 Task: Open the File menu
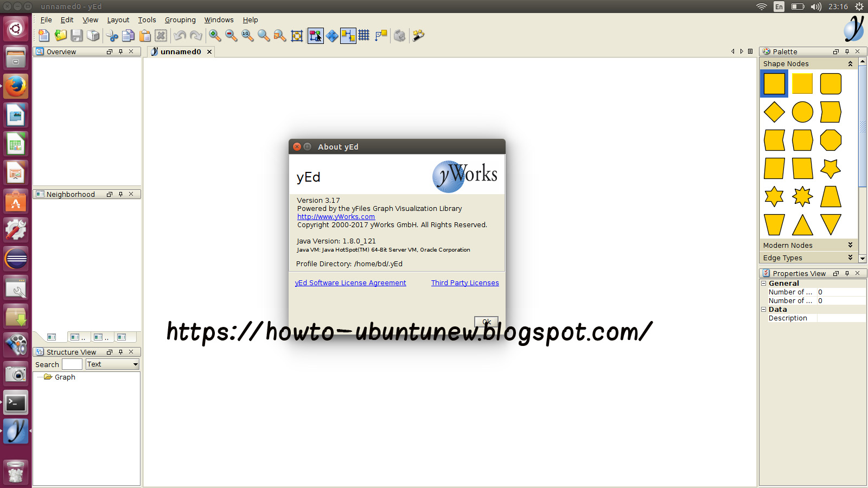click(46, 20)
